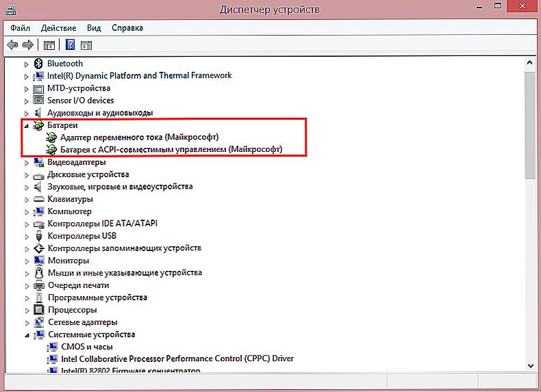This screenshot has width=541, height=392.
Task: Select the Системные устройства label
Action: coord(92,335)
